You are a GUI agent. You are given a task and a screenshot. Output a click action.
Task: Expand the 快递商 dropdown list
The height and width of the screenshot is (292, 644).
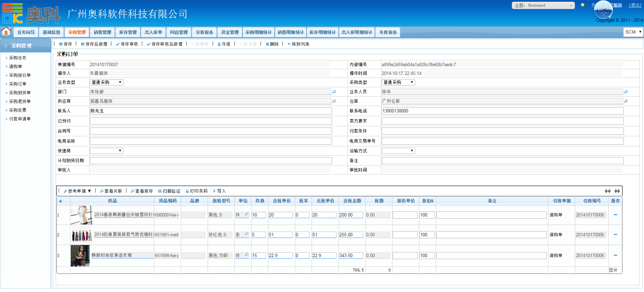click(107, 151)
